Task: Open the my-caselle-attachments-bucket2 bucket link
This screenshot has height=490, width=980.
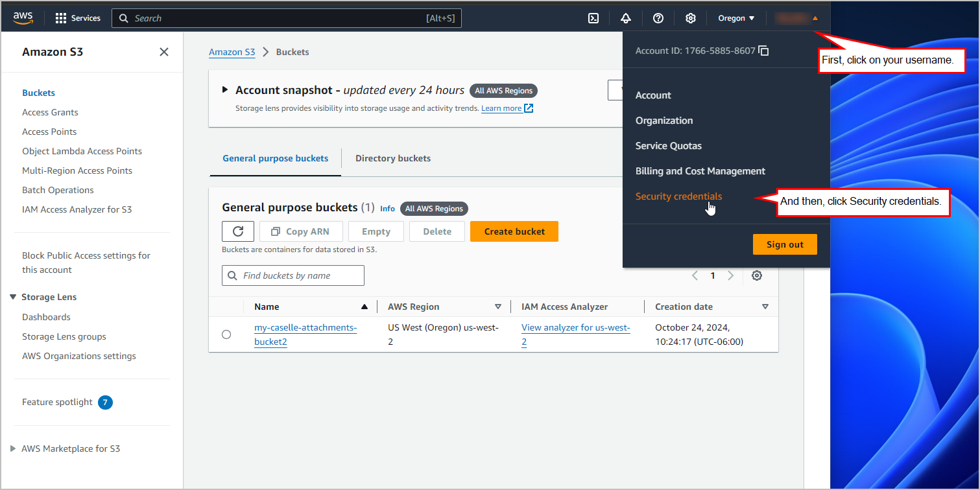Action: 305,334
